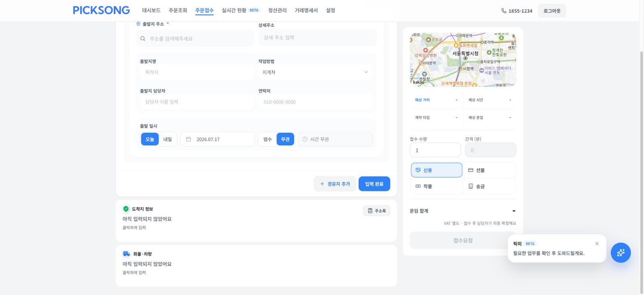Click truck icon by 화물·차량
The image size is (644, 295).
[126, 254]
